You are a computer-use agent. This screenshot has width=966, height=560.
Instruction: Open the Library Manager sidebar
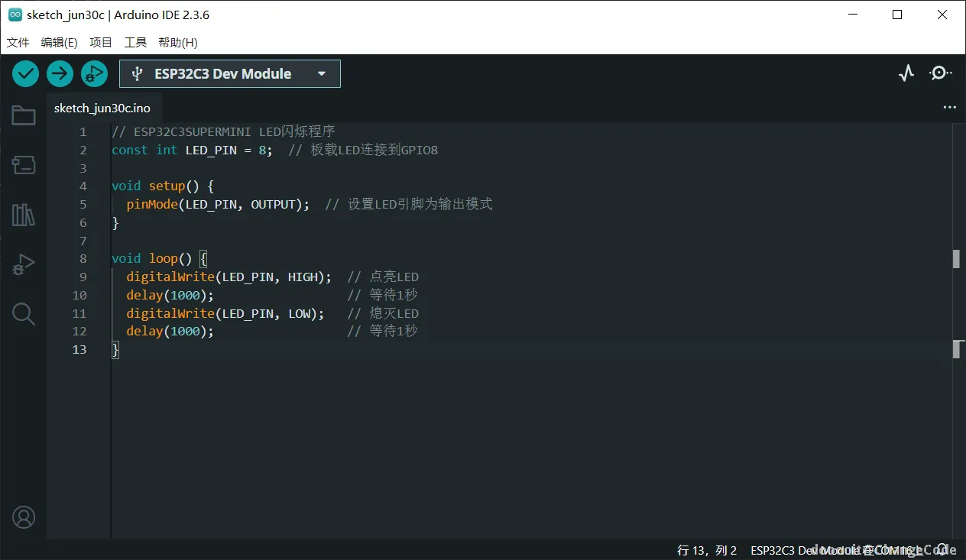click(24, 215)
